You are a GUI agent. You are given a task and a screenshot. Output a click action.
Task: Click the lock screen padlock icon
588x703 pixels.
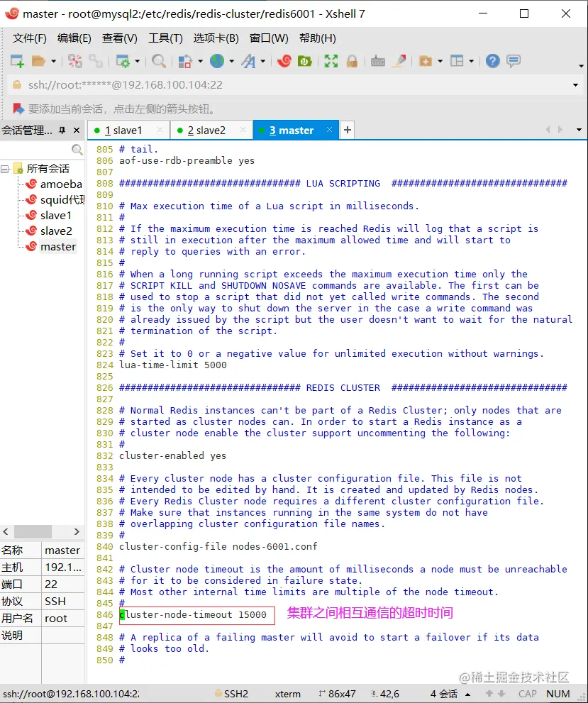click(x=353, y=61)
